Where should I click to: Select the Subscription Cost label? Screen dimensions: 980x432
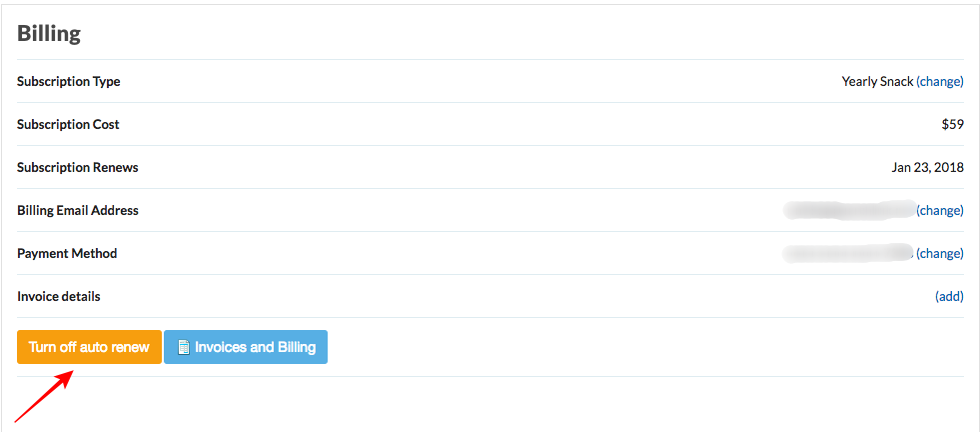pos(68,125)
